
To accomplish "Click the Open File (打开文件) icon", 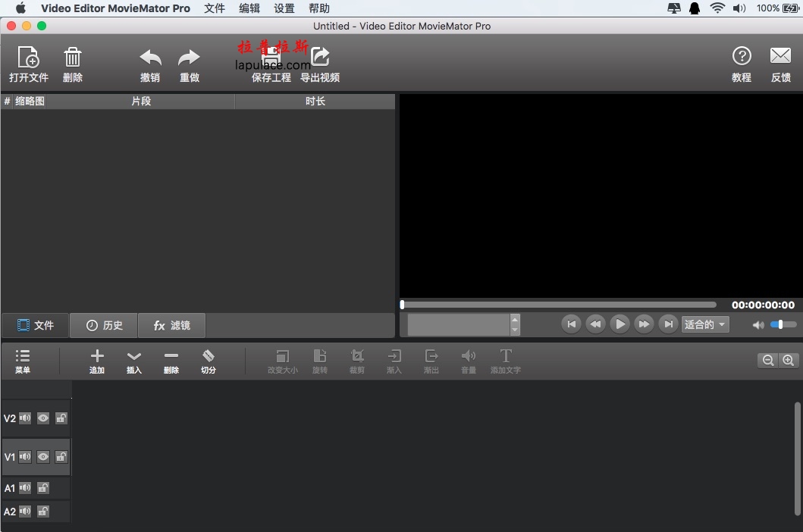I will tap(28, 58).
